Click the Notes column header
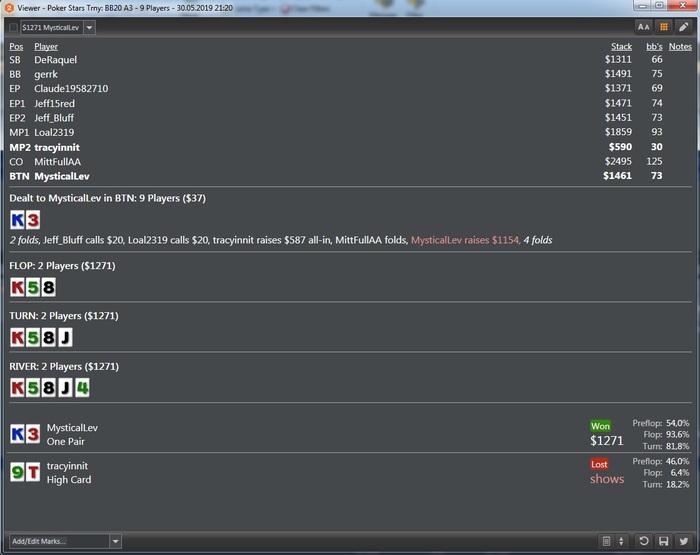700x555 pixels. pyautogui.click(x=680, y=46)
